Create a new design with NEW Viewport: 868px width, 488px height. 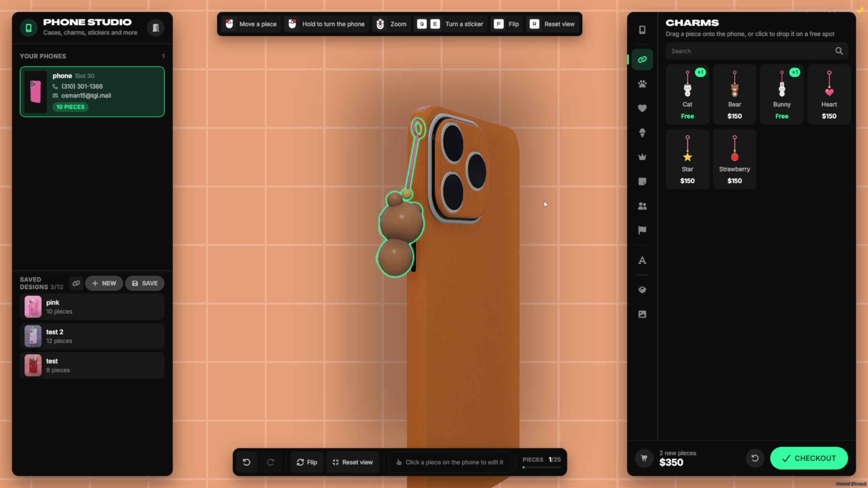click(104, 283)
